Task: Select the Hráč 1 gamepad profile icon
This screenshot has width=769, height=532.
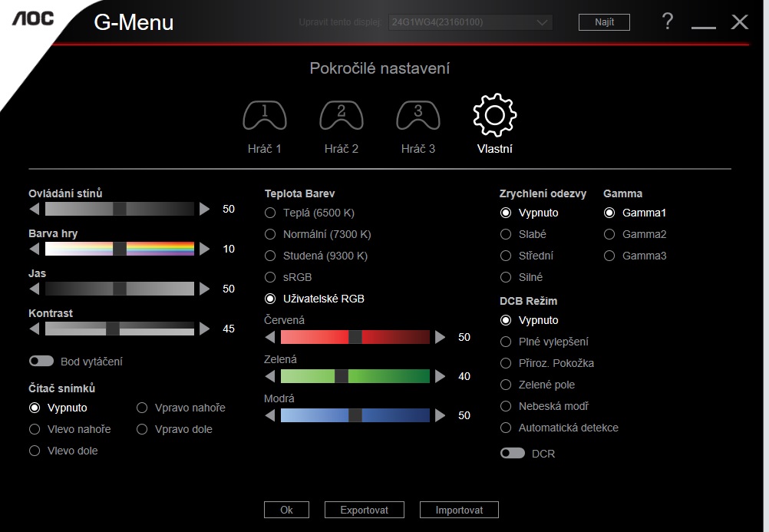Action: 264,116
